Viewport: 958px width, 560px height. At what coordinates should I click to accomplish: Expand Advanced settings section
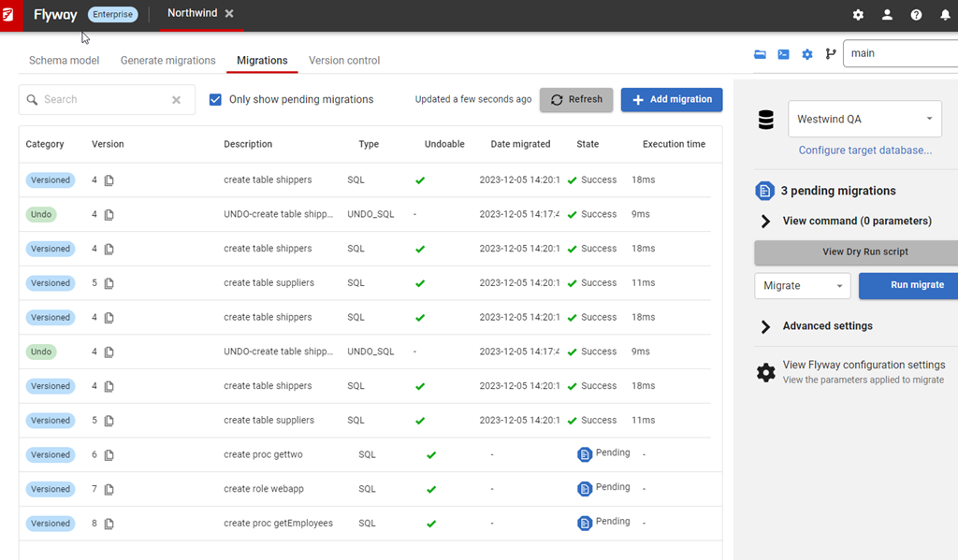[x=765, y=326]
